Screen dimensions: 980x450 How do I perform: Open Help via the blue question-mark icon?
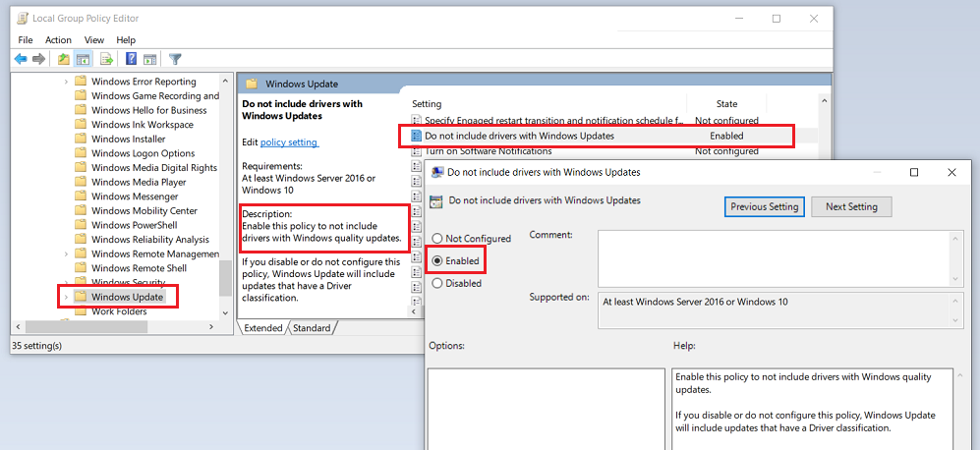tap(130, 59)
